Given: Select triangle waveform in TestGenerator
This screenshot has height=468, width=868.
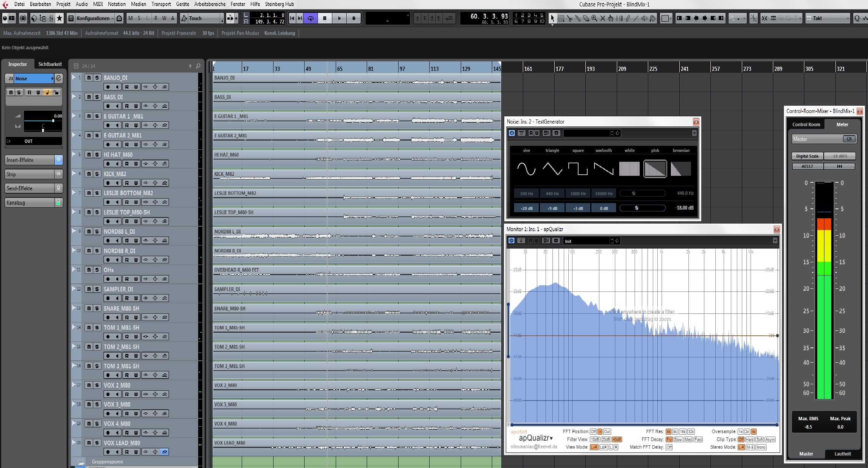Looking at the screenshot, I should click(x=552, y=169).
